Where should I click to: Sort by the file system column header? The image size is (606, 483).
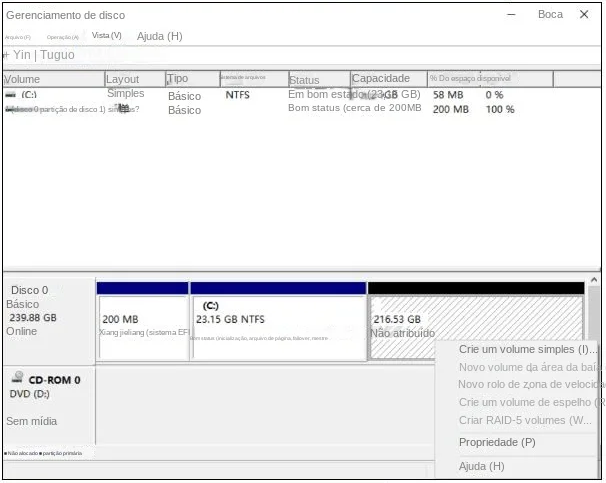[254, 79]
